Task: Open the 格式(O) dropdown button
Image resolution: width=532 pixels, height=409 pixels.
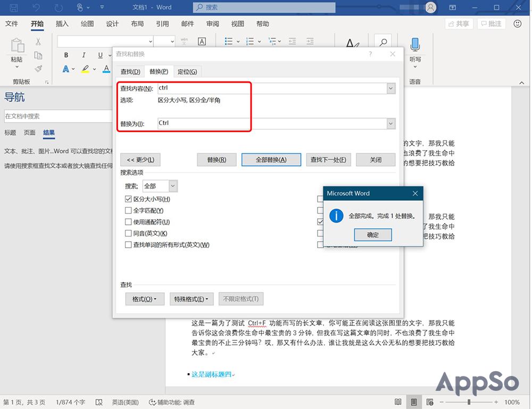Action: pos(145,299)
